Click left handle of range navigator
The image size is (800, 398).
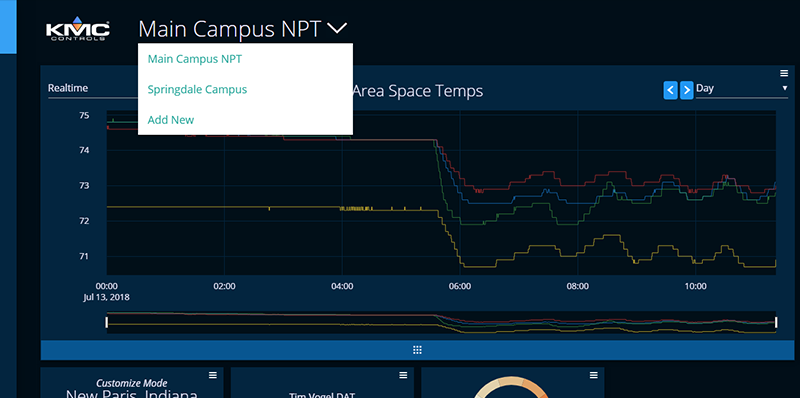point(107,322)
